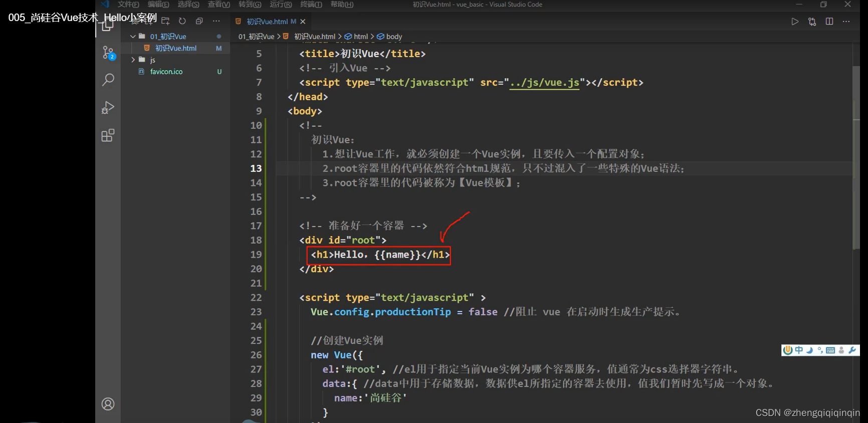
Task: Open the 选择(S) menu
Action: click(188, 4)
